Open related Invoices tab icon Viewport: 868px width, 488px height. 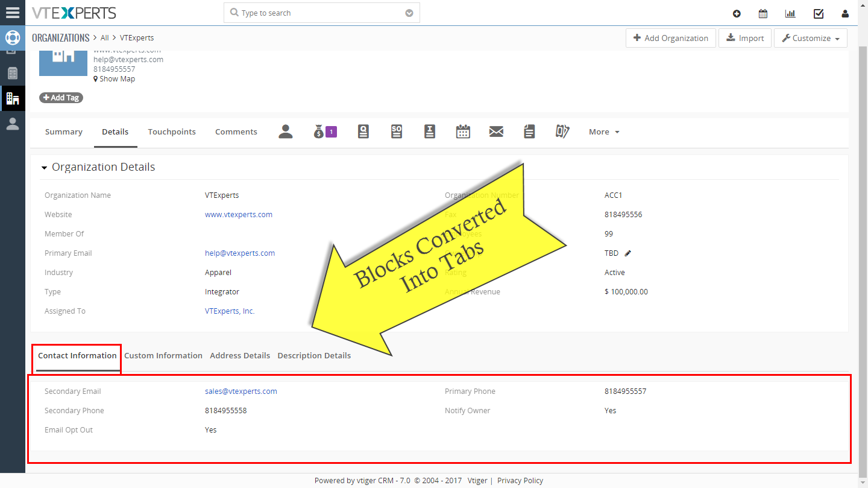pos(429,132)
